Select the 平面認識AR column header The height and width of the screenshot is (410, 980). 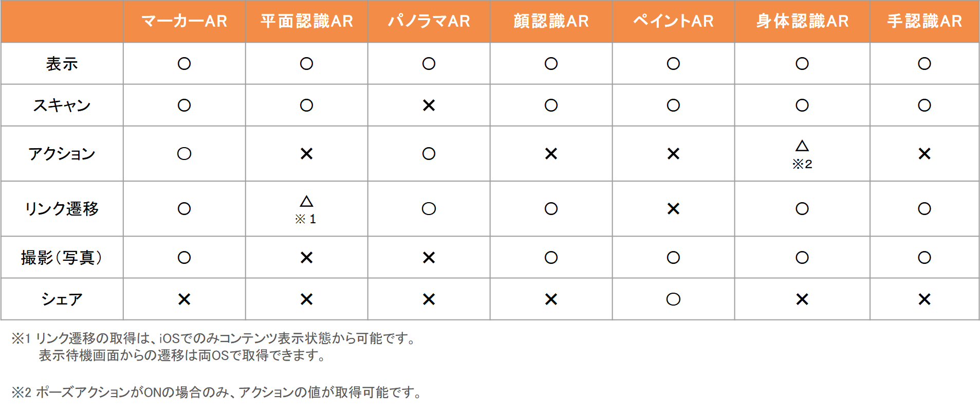pos(307,21)
